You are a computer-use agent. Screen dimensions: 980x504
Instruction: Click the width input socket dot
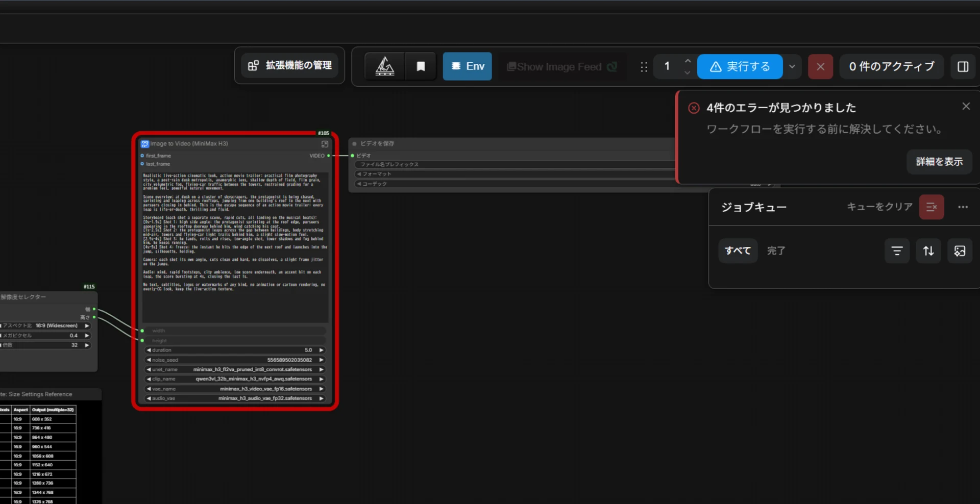(142, 331)
